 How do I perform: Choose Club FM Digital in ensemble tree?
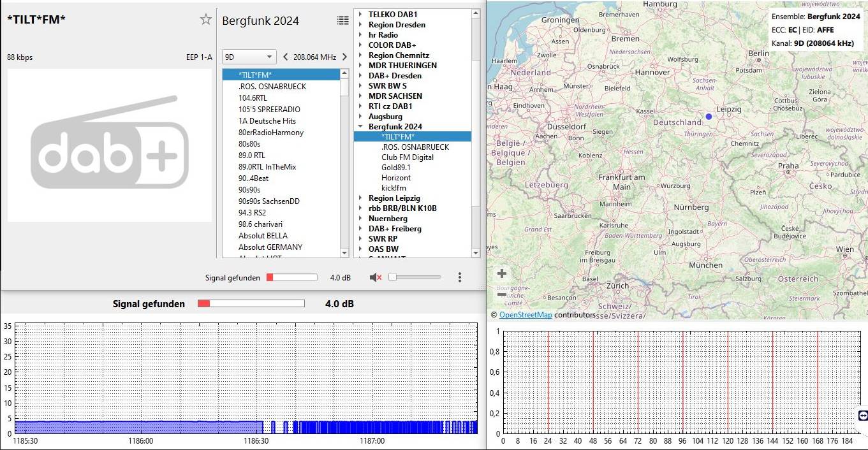(407, 157)
